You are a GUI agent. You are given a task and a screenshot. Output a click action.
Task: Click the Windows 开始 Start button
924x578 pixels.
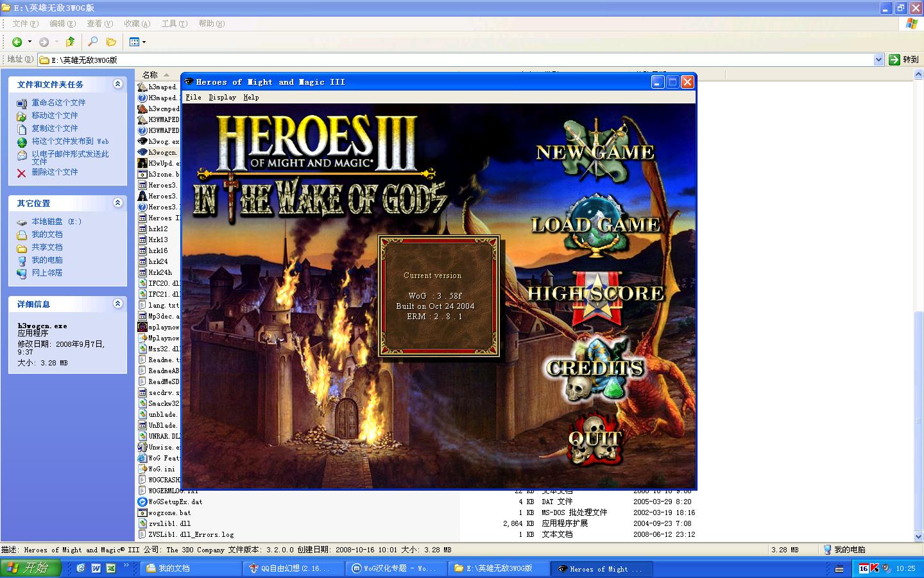(31, 568)
